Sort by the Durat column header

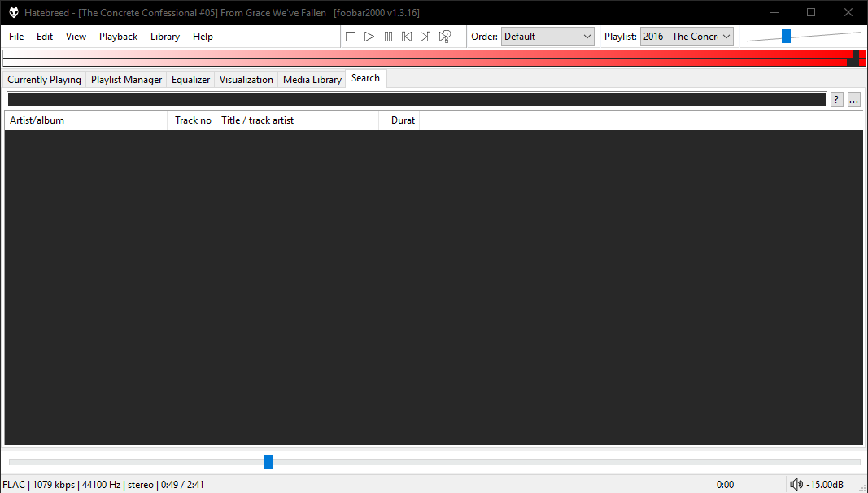point(399,120)
